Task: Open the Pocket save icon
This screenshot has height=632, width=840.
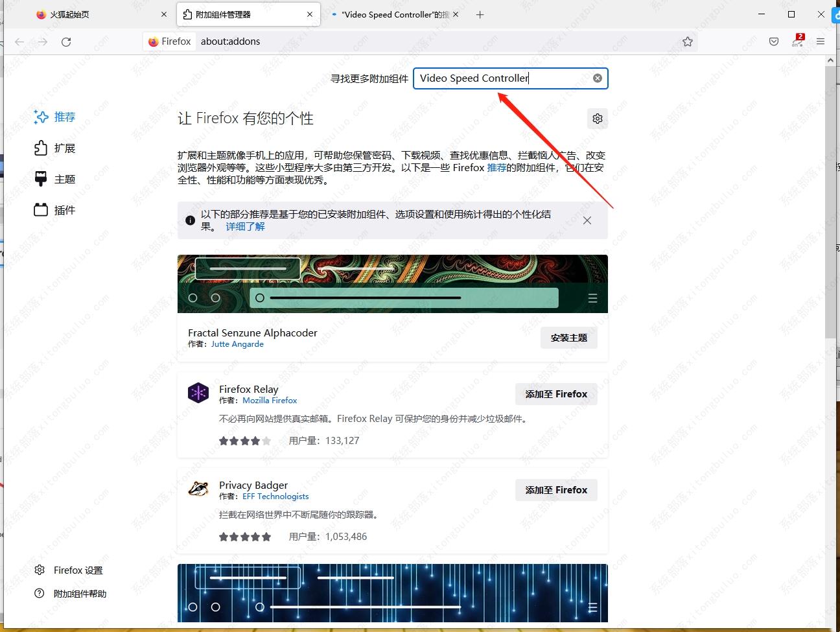Action: tap(774, 41)
